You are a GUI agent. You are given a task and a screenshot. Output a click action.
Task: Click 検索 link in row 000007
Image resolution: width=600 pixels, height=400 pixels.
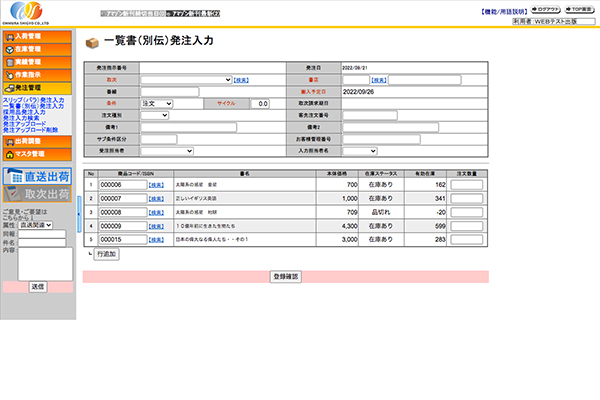[x=156, y=199]
